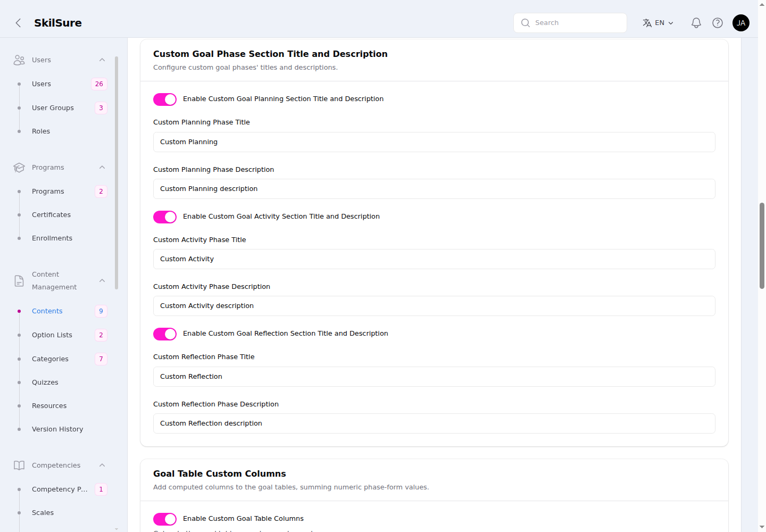Open Programs list item

click(x=48, y=192)
